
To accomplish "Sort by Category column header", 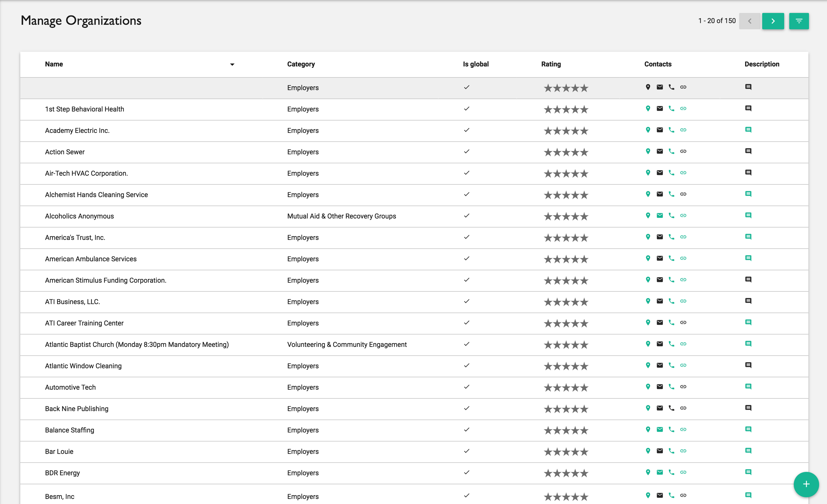I will click(301, 64).
